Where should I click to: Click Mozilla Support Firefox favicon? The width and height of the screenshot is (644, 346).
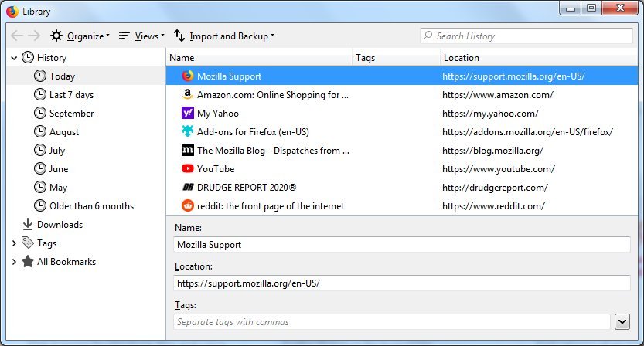(188, 76)
